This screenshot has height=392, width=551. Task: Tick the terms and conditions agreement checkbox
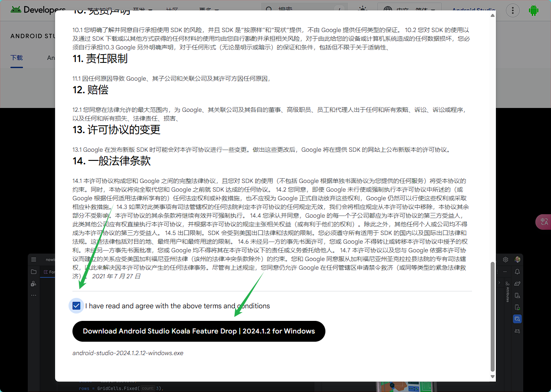tap(76, 306)
